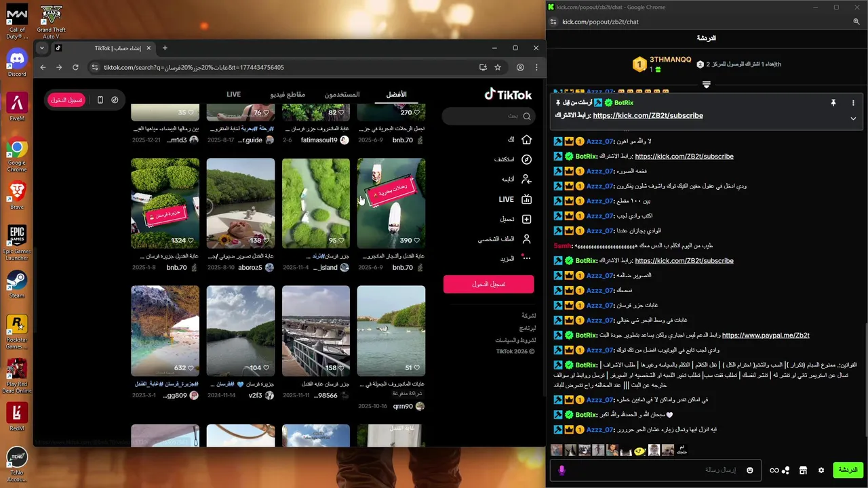This screenshot has width=868, height=488.
Task: Open the FiveM desktop shortcut
Action: click(17, 106)
